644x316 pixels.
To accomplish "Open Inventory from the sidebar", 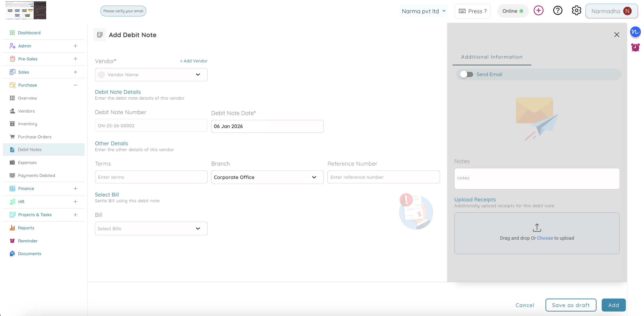I will click(27, 124).
